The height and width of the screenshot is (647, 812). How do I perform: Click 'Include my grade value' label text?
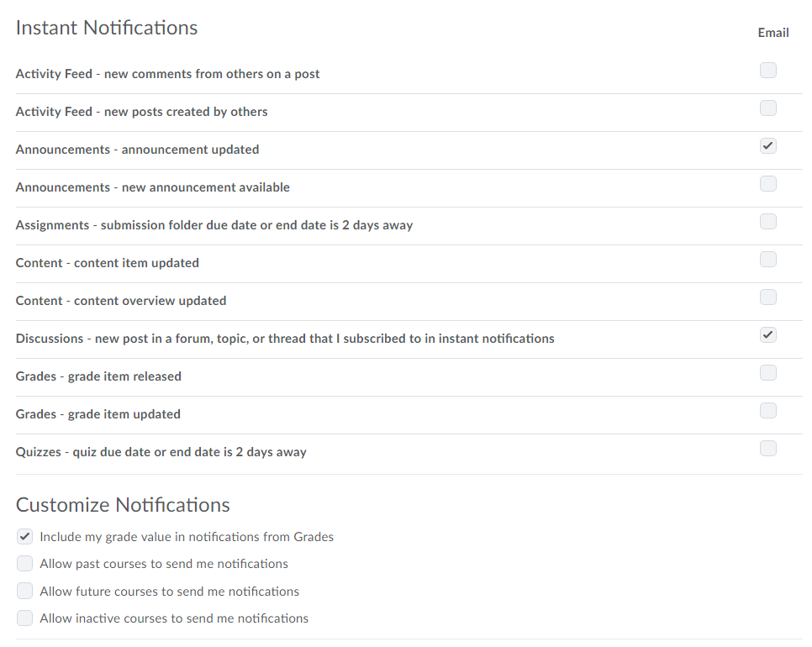(x=187, y=537)
